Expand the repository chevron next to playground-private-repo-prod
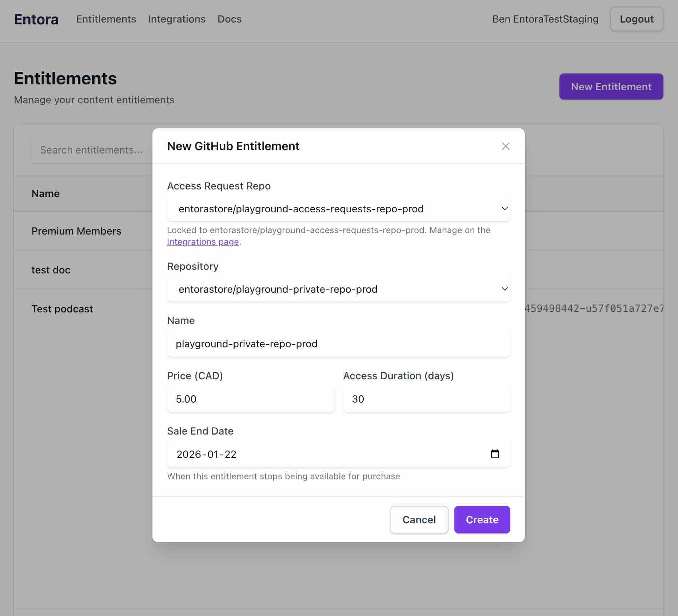This screenshot has width=678, height=616. pos(504,289)
